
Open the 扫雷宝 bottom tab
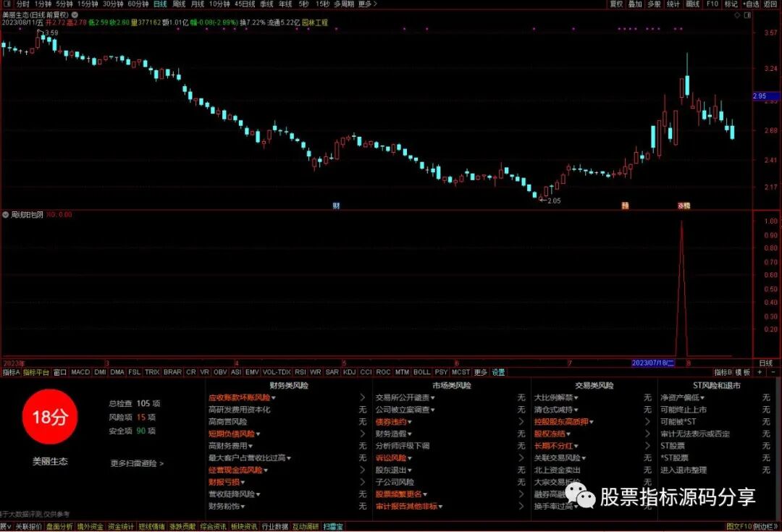[x=332, y=526]
